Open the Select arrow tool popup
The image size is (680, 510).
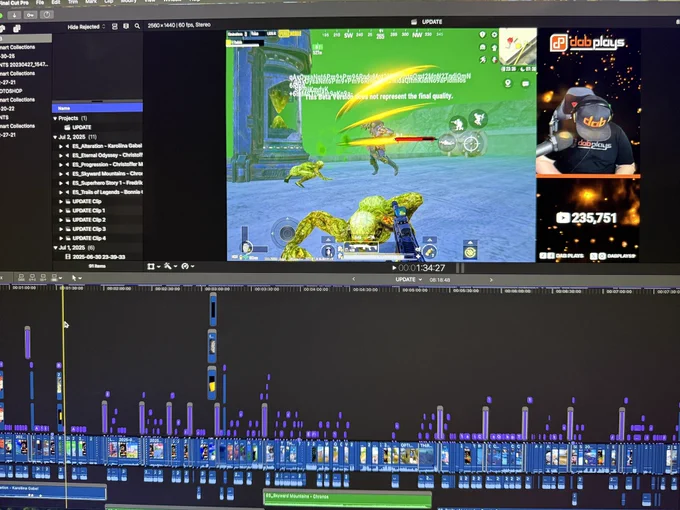76,278
